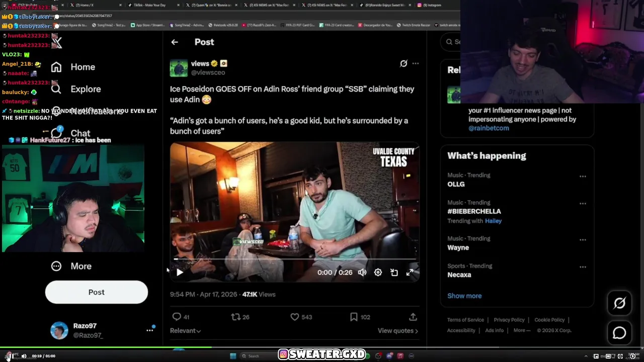Image resolution: width=644 pixels, height=362 pixels.
Task: Open the floating messages chat button
Action: (619, 333)
